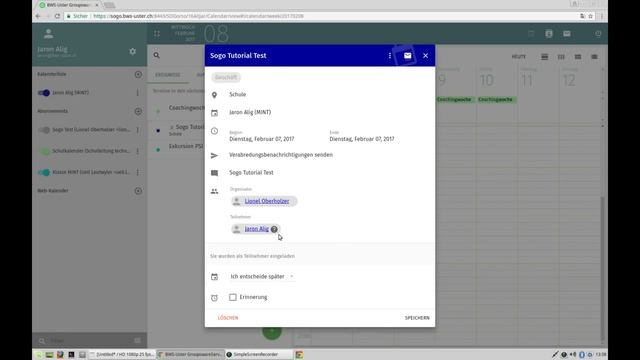Open the 'Ich entscheide später' reply dropdown

tap(262, 276)
